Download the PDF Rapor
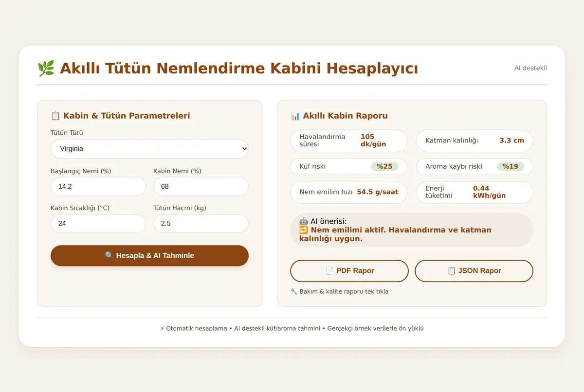This screenshot has width=584, height=392. coord(349,271)
